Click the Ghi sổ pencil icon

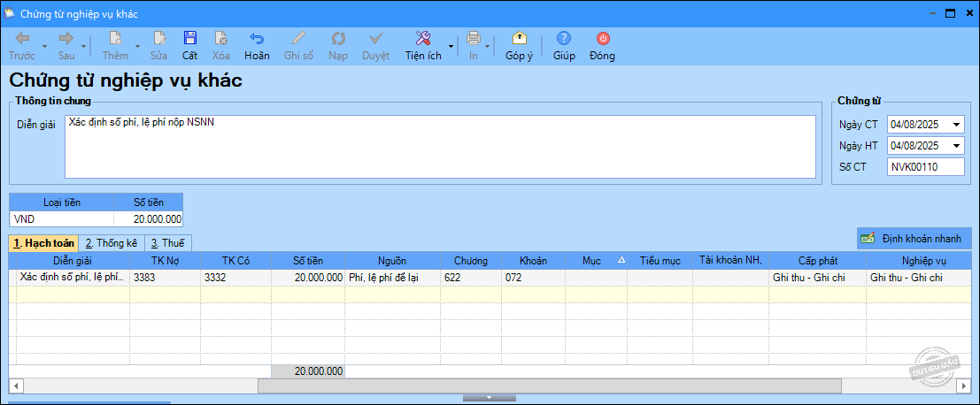pos(298,39)
